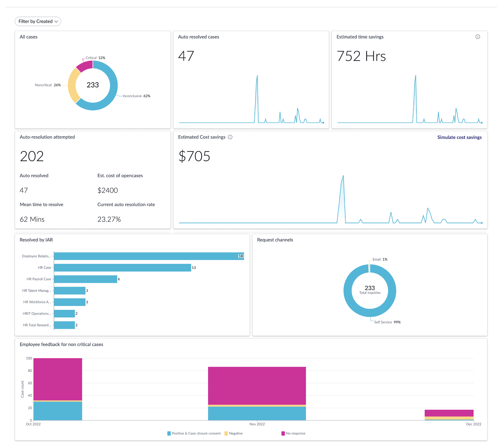Click the Resolved by IAR card title
Image resolution: width=503 pixels, height=448 pixels.
(36, 240)
